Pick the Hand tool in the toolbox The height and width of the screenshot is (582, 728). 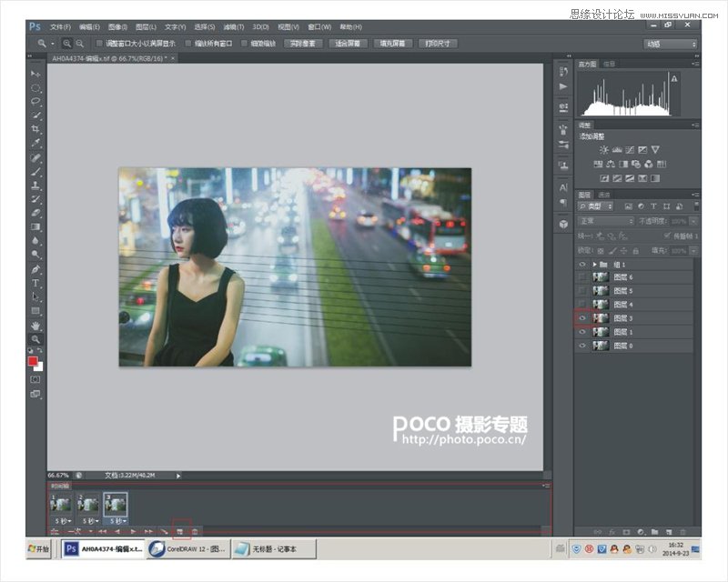pos(36,325)
